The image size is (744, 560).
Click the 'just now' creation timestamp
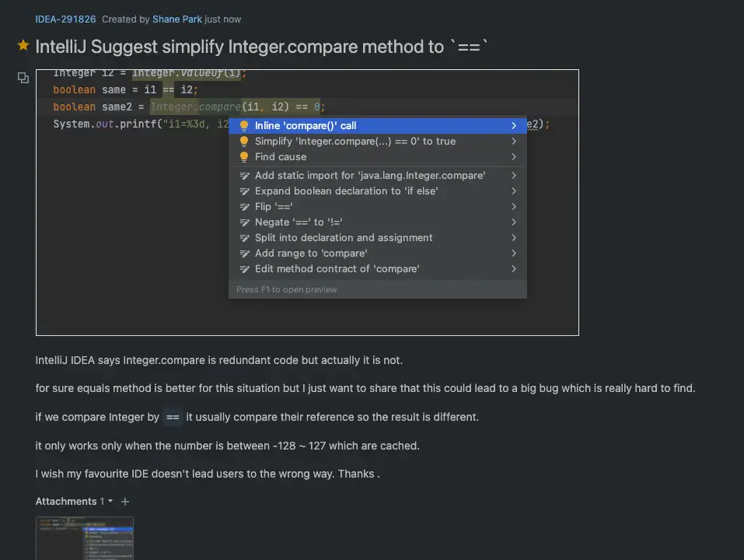(222, 19)
